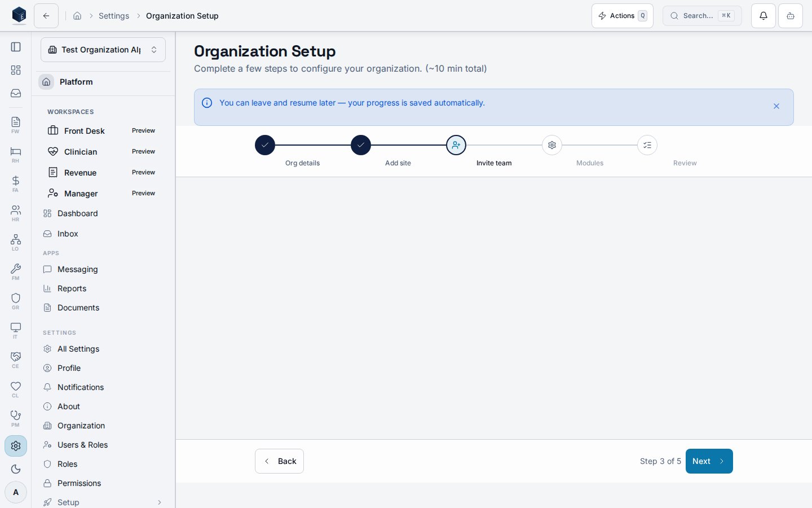
Task: Open the Actions menu button
Action: click(622, 16)
